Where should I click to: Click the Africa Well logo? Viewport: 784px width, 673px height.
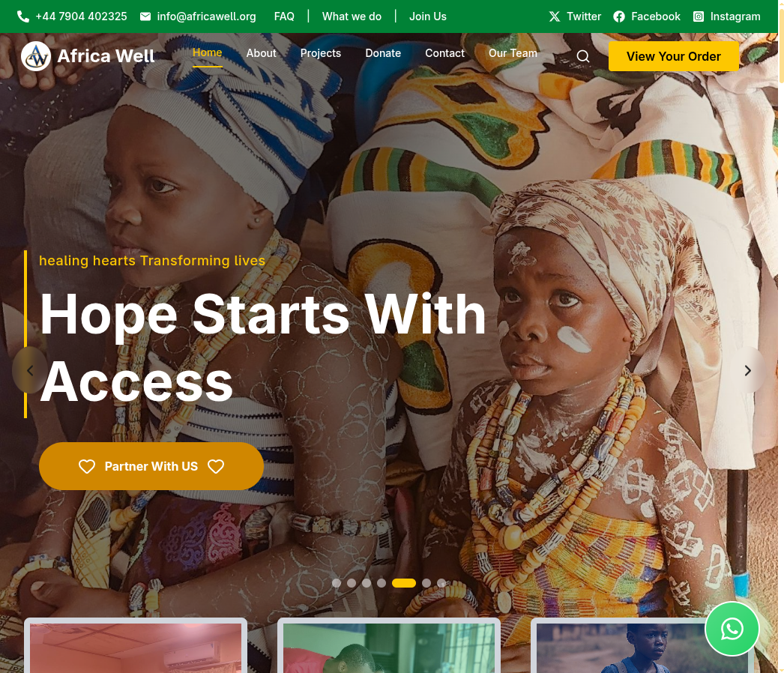[88, 56]
